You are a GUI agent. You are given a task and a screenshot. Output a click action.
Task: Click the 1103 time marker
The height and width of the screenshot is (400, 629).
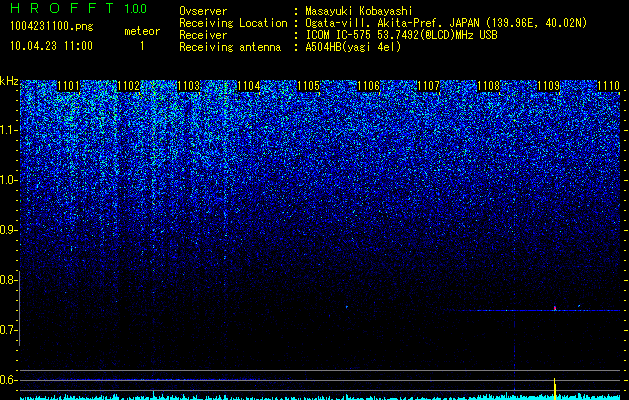189,86
